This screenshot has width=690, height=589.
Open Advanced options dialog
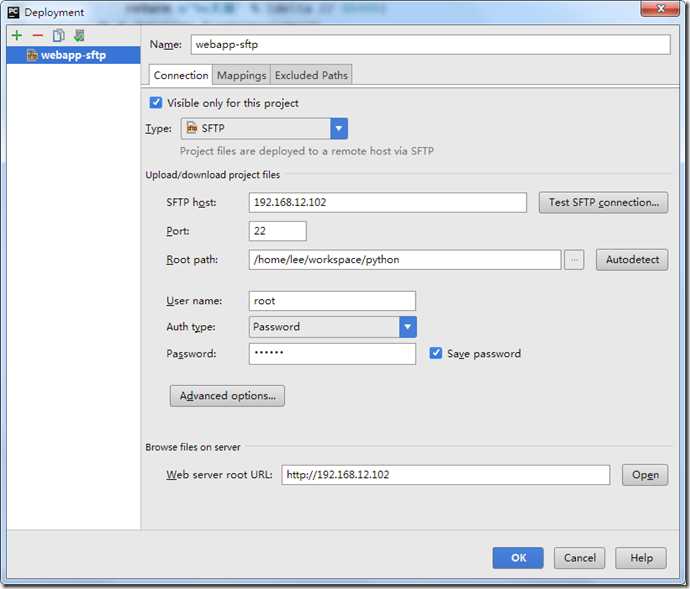point(227,396)
